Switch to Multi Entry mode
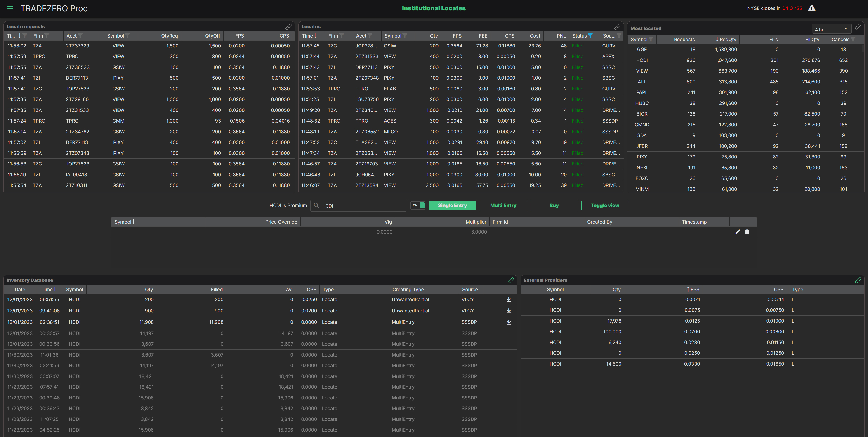868x437 pixels. coord(503,206)
